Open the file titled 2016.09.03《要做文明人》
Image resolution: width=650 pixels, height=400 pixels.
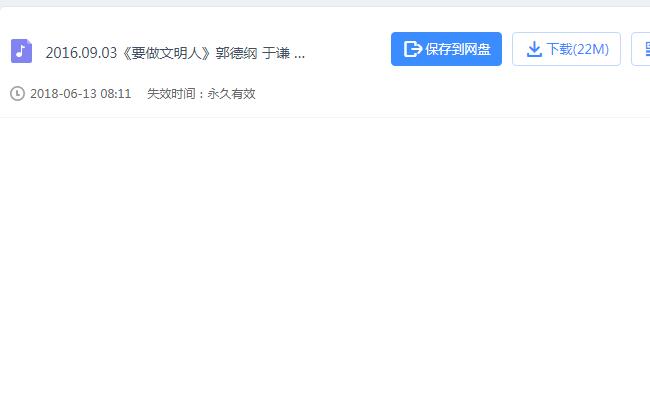click(x=175, y=53)
